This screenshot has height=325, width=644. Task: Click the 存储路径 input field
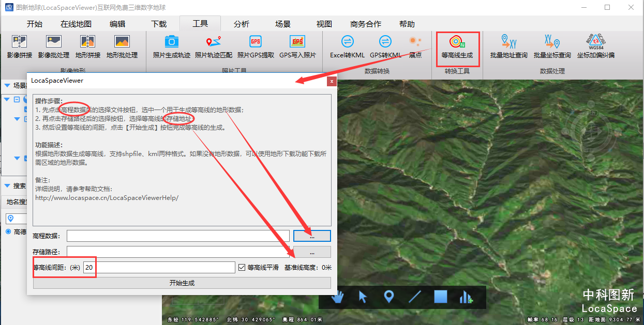pyautogui.click(x=178, y=252)
